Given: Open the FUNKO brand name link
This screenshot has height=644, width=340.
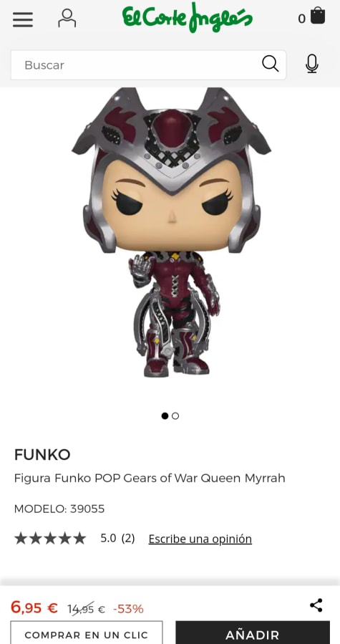Looking at the screenshot, I should click(x=42, y=455).
